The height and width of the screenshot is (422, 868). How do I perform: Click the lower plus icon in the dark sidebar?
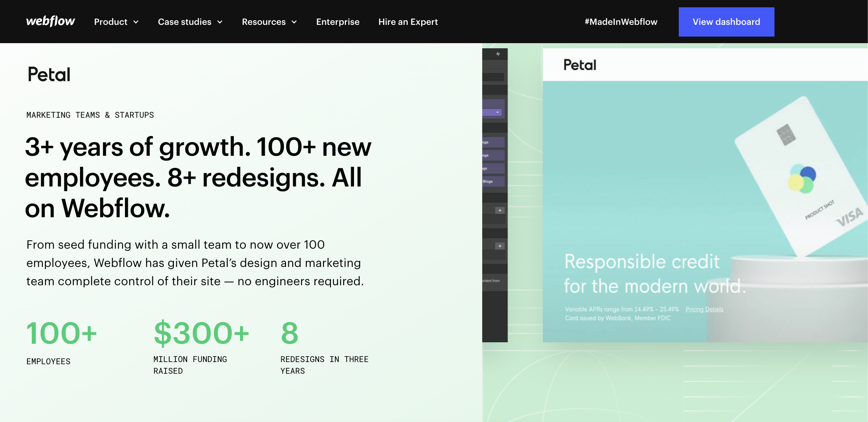[499, 246]
